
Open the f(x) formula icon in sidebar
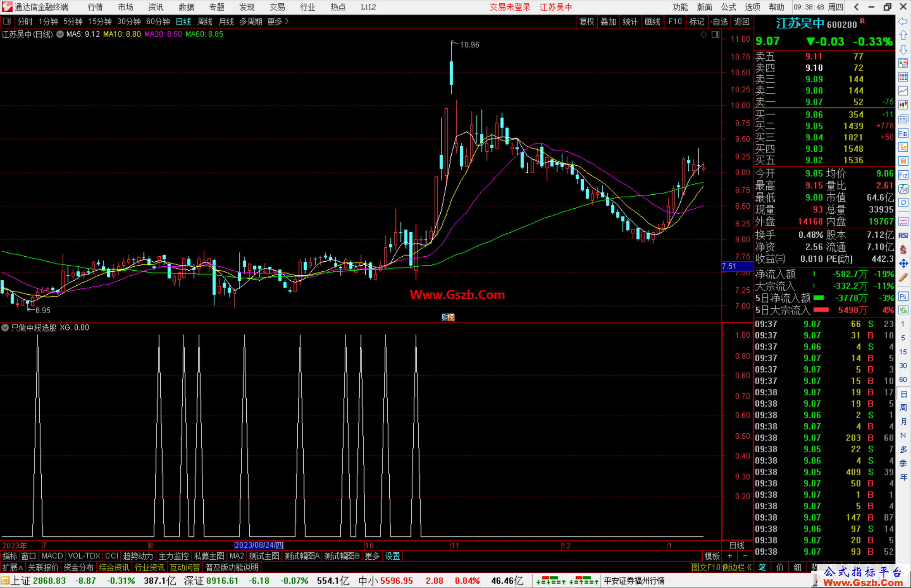[x=903, y=189]
